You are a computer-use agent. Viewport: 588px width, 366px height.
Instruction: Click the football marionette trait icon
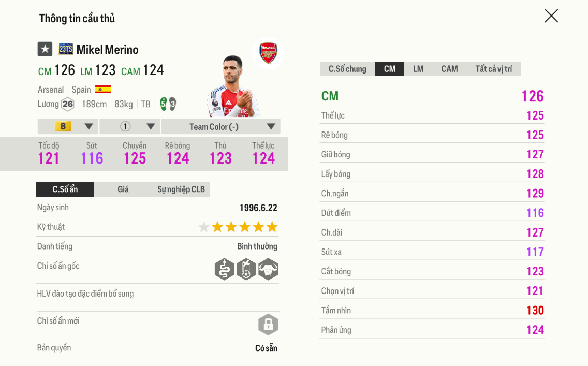(x=246, y=269)
